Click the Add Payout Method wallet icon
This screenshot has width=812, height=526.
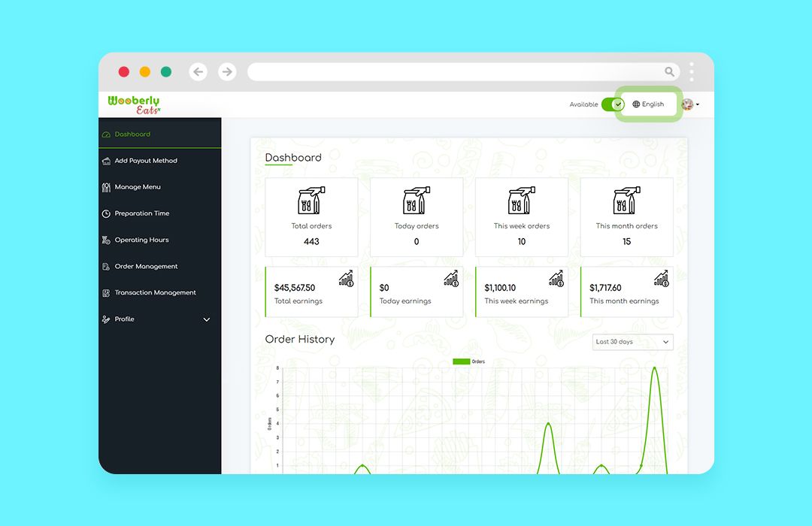pyautogui.click(x=106, y=161)
